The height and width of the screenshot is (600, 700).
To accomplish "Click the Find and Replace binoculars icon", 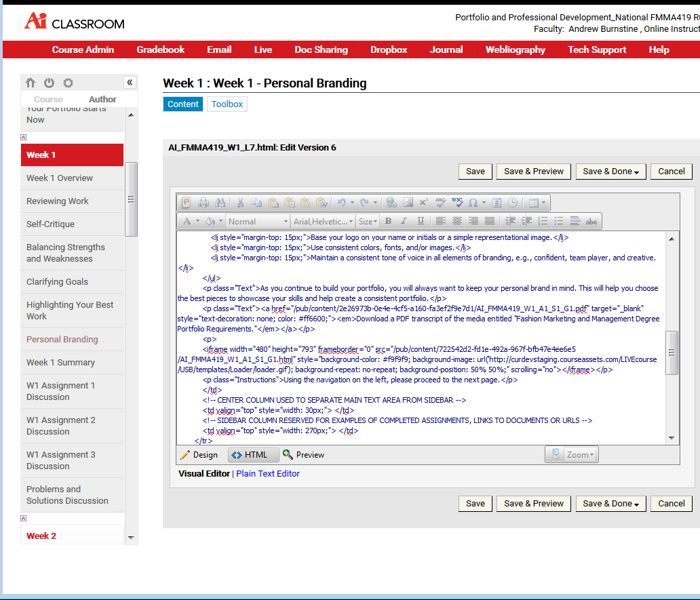I will pyautogui.click(x=220, y=203).
